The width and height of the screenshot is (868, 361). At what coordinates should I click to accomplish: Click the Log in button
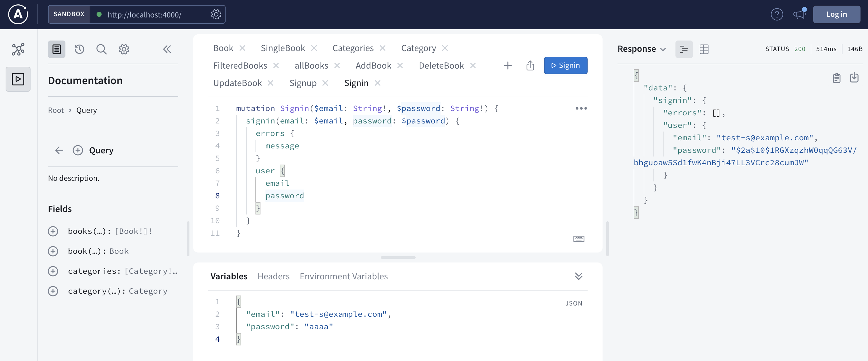(x=836, y=14)
